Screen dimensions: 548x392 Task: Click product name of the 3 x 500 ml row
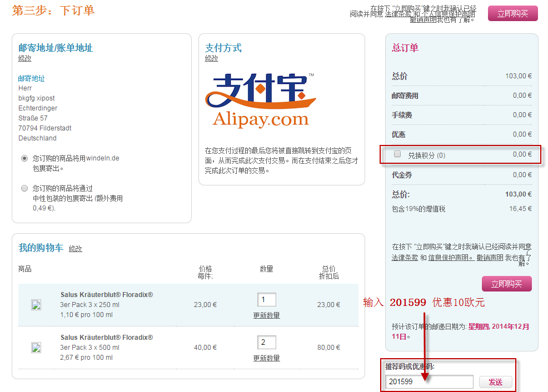pos(107,338)
